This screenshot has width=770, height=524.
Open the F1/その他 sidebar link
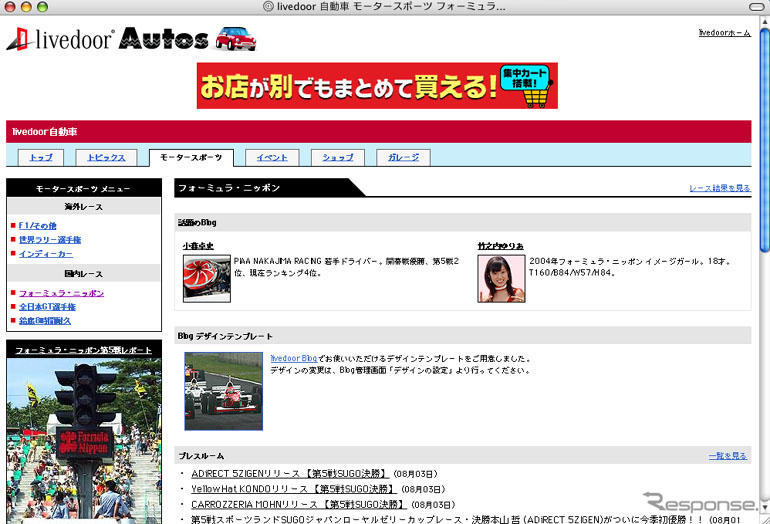38,226
